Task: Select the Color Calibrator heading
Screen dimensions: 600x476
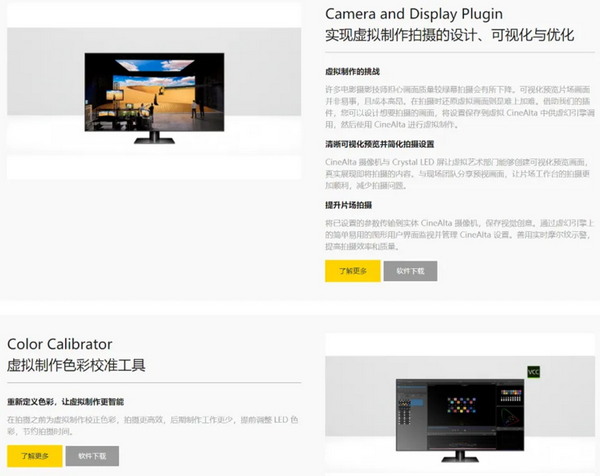Action: (59, 343)
